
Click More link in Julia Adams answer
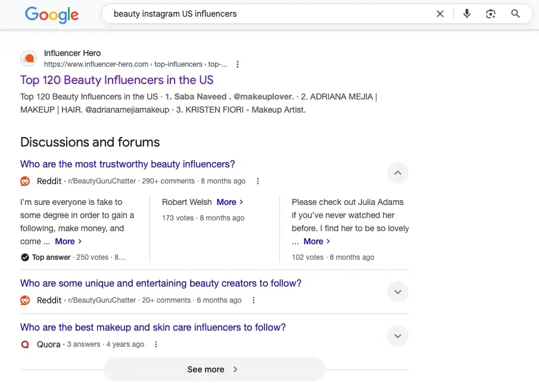point(316,241)
